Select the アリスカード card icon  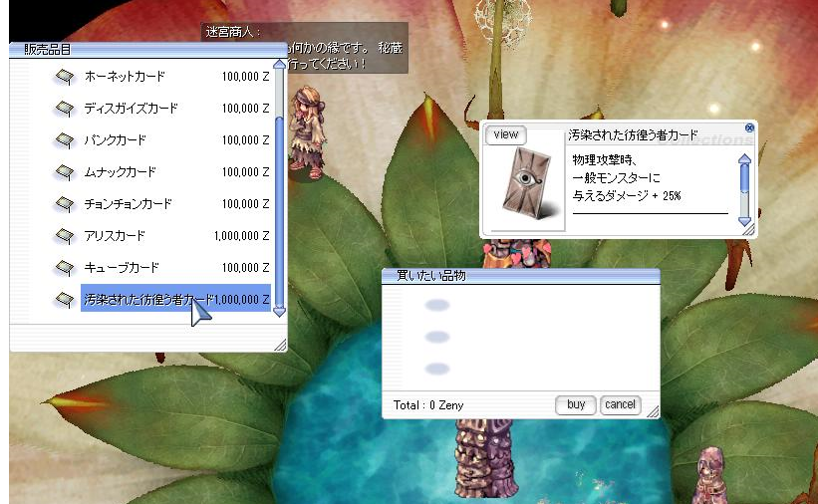pos(64,236)
